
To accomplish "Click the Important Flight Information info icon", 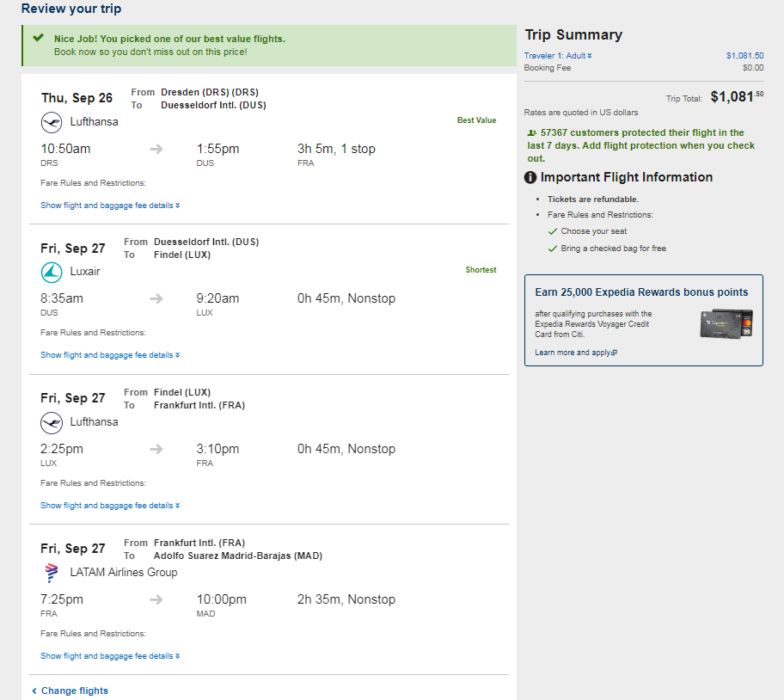I will point(530,177).
